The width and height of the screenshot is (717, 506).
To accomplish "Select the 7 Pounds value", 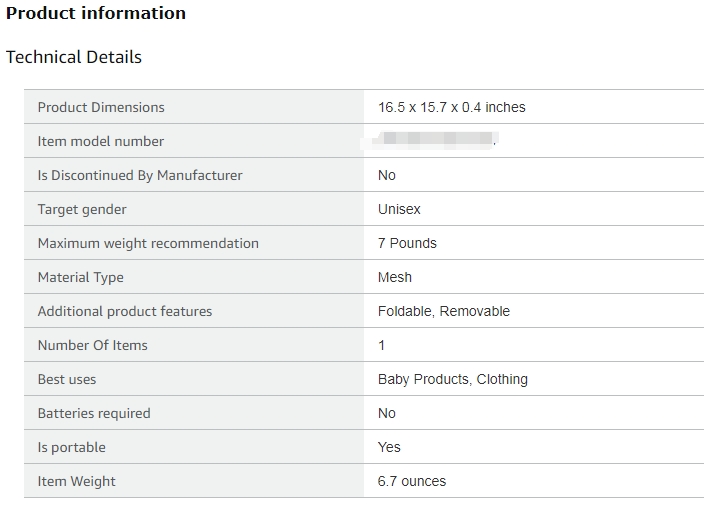I will (407, 243).
